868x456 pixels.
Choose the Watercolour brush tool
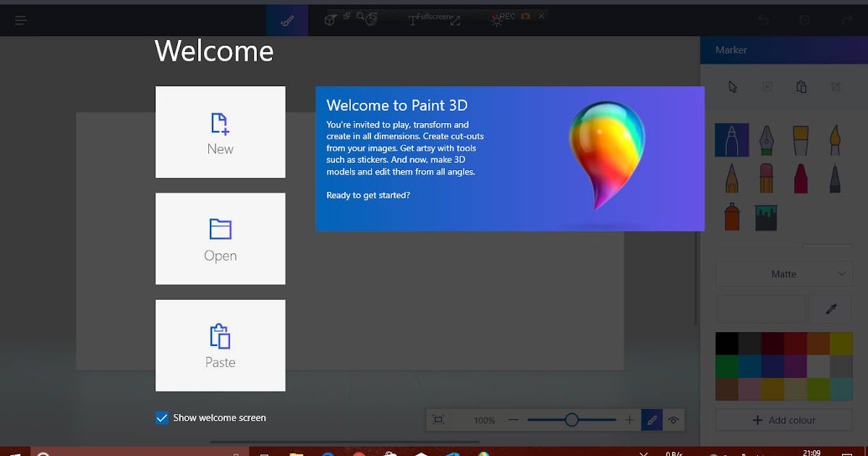pyautogui.click(x=834, y=140)
